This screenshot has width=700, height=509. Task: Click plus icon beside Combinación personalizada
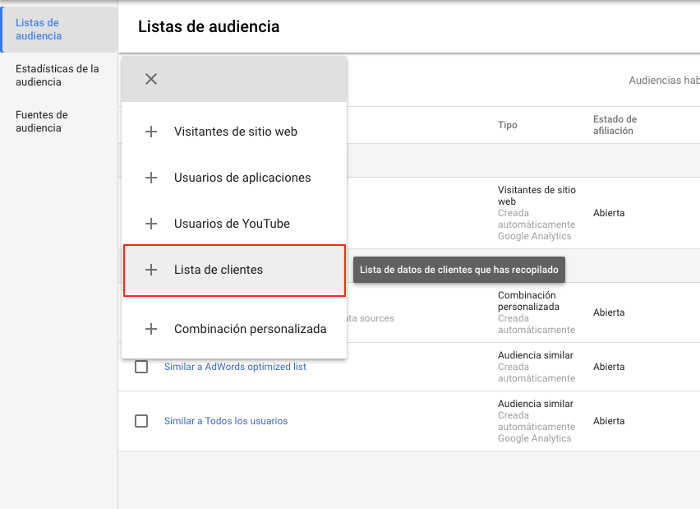click(151, 329)
